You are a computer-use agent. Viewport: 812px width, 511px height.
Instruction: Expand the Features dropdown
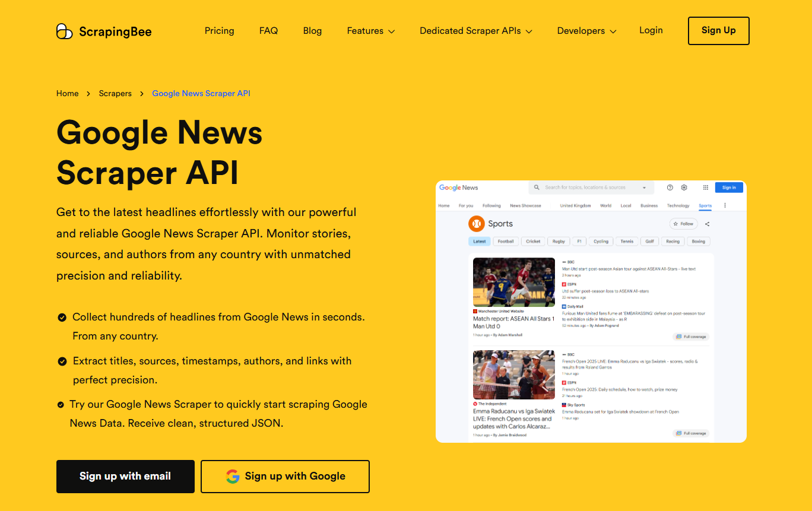click(x=370, y=31)
